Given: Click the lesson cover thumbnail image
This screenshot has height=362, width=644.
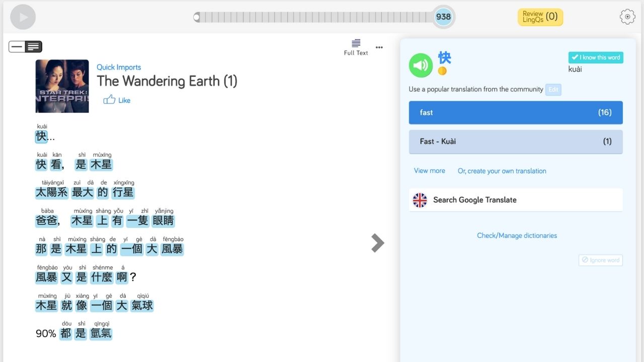Looking at the screenshot, I should 62,86.
